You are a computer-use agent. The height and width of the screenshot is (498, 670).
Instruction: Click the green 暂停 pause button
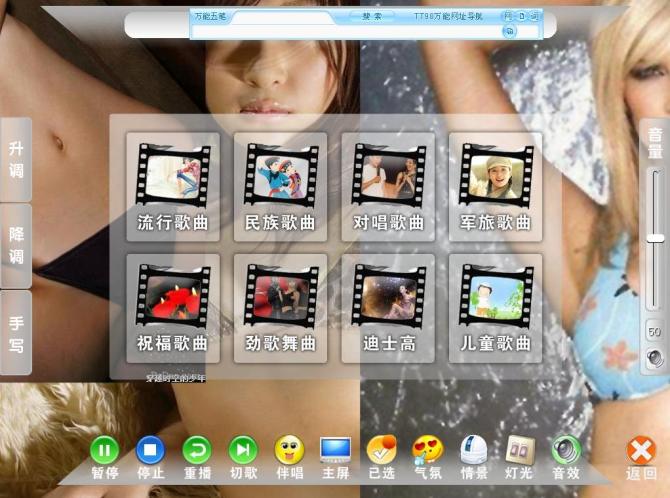104,450
